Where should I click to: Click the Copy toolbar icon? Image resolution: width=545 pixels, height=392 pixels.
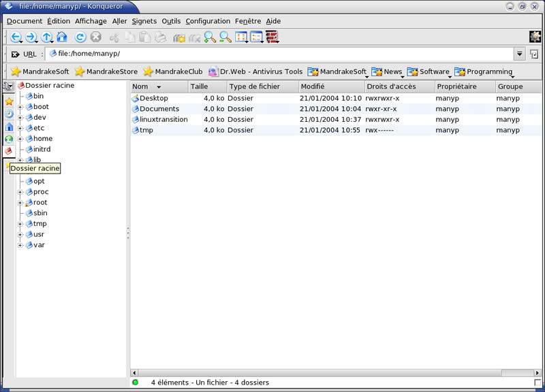click(130, 37)
